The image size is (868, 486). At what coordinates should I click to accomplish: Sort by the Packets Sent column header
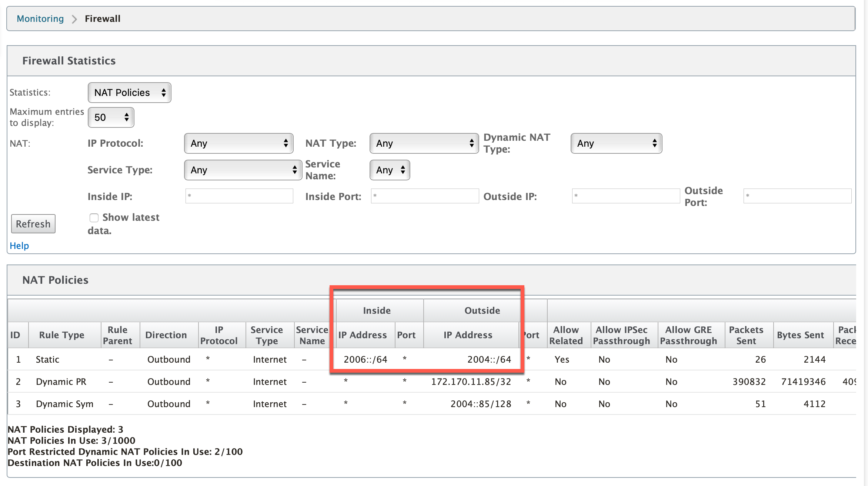click(x=746, y=335)
